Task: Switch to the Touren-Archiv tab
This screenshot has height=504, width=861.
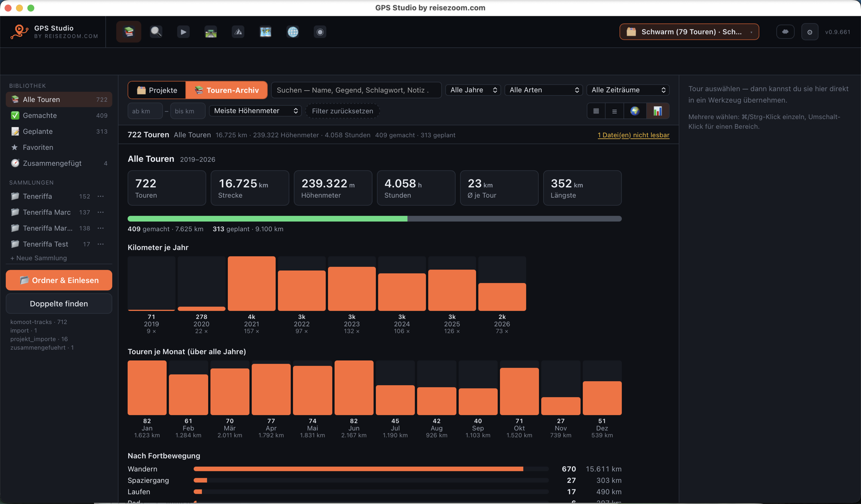Action: tap(226, 90)
